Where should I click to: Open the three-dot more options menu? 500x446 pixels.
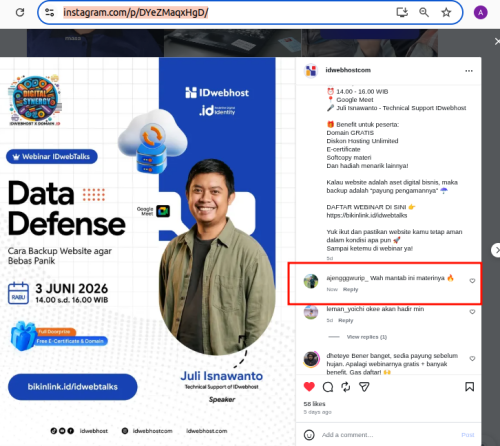469,71
